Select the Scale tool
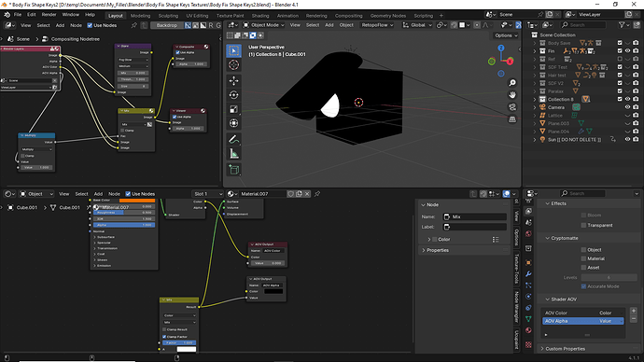Viewport: 644px width, 362px height. point(233,109)
